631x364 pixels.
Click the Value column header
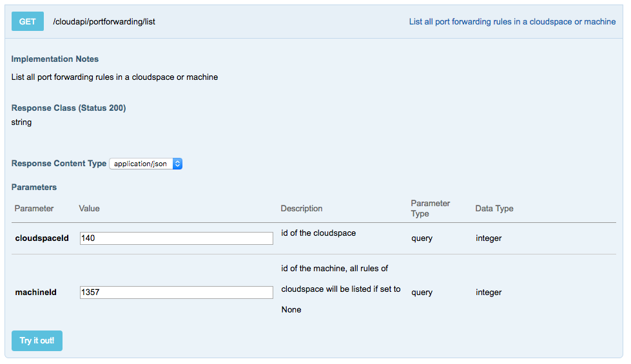tap(89, 209)
